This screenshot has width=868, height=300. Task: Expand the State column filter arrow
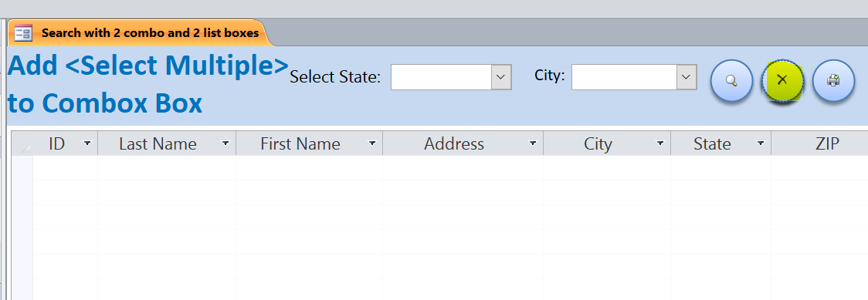(761, 143)
